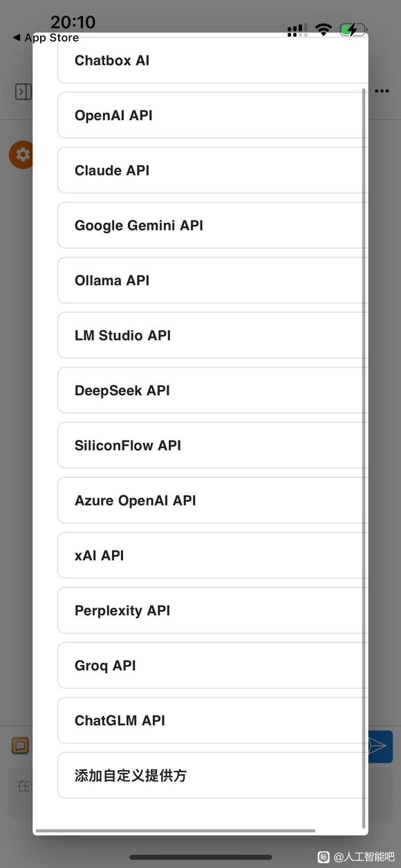Click 添加自定义提供方 button
This screenshot has height=868, width=401.
coord(212,775)
